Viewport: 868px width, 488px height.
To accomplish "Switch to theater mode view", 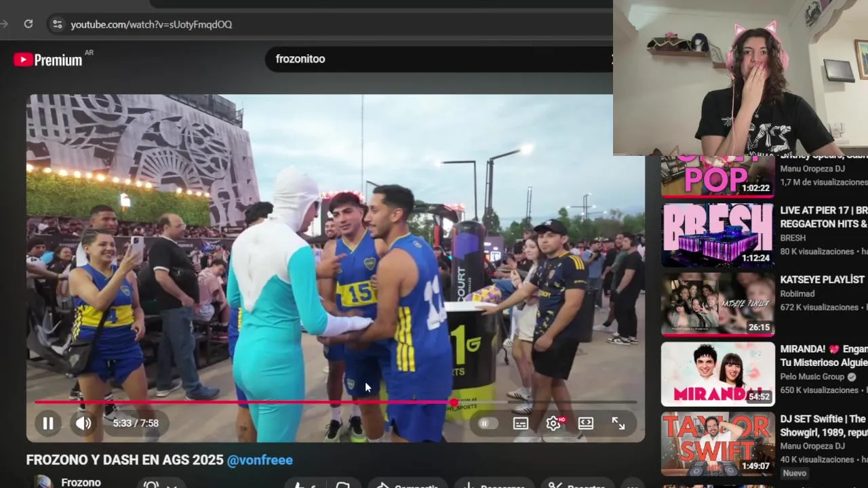I will pos(586,424).
